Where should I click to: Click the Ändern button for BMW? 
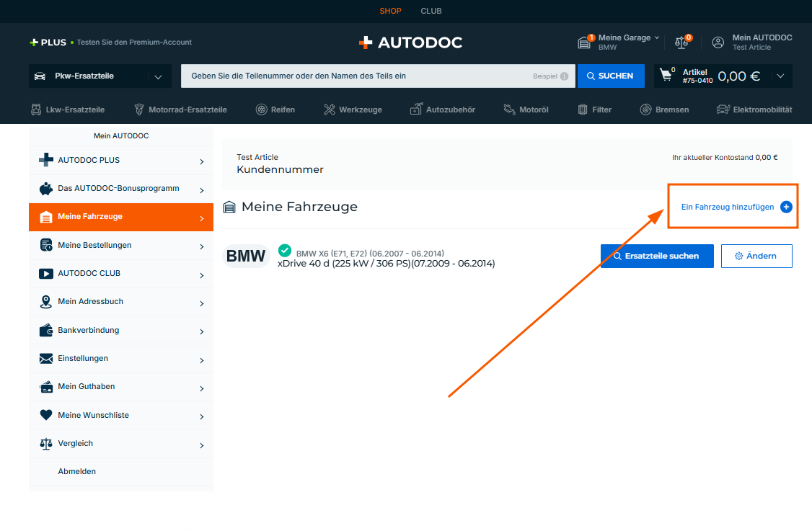(756, 256)
